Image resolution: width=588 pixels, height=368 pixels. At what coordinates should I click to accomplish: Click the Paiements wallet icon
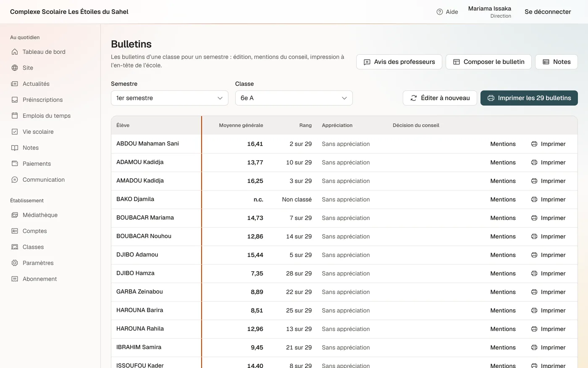(15, 164)
